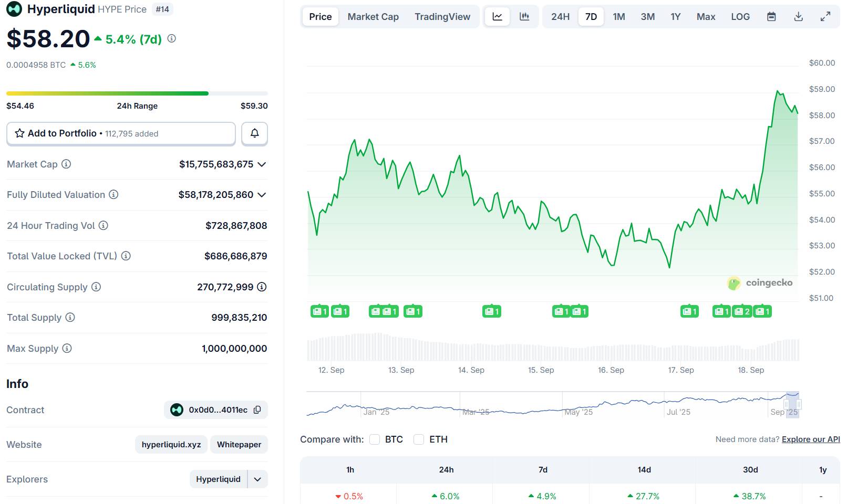Show Max Supply info tooltip
This screenshot has height=504, width=847.
coord(67,348)
